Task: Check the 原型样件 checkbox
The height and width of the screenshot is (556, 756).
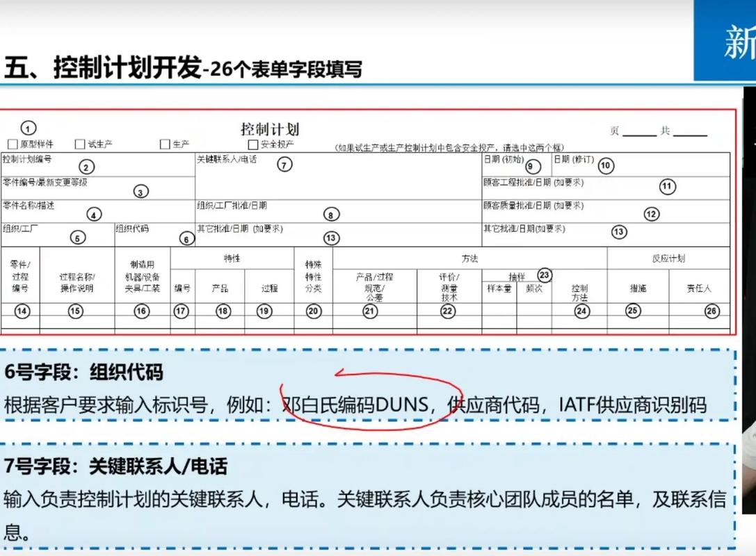Action: point(13,143)
